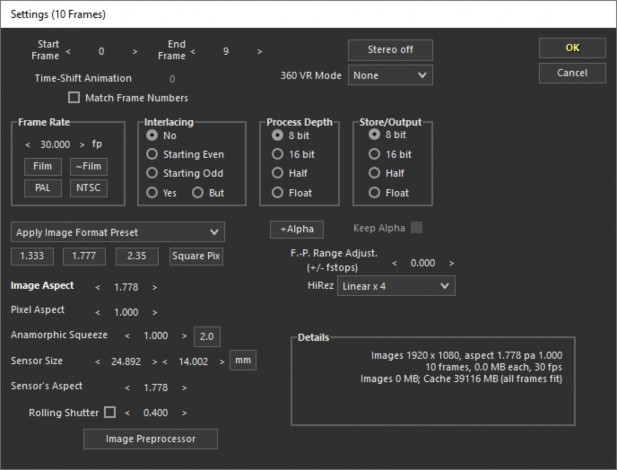The image size is (617, 470).
Task: Decrease the Sensor's Aspect value
Action: click(127, 388)
